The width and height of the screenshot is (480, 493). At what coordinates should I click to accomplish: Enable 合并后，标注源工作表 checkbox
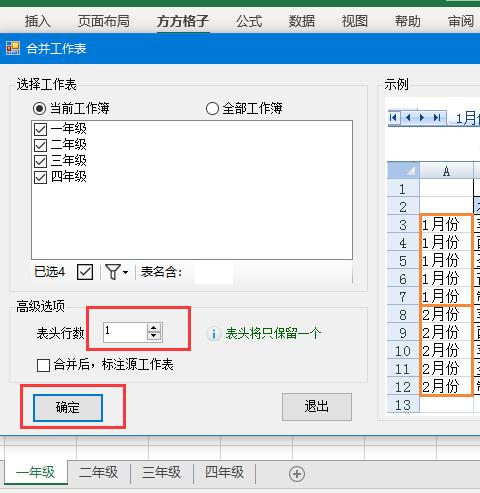click(43, 365)
